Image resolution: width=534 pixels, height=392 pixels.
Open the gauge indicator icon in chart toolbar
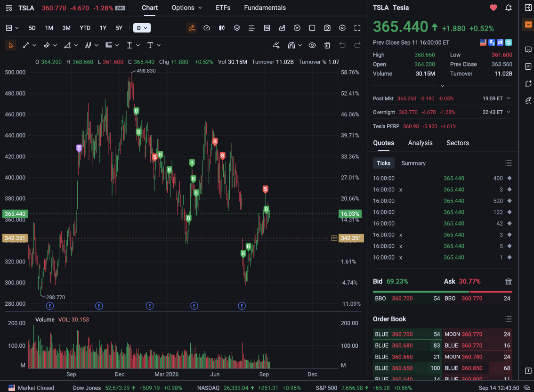click(x=207, y=28)
